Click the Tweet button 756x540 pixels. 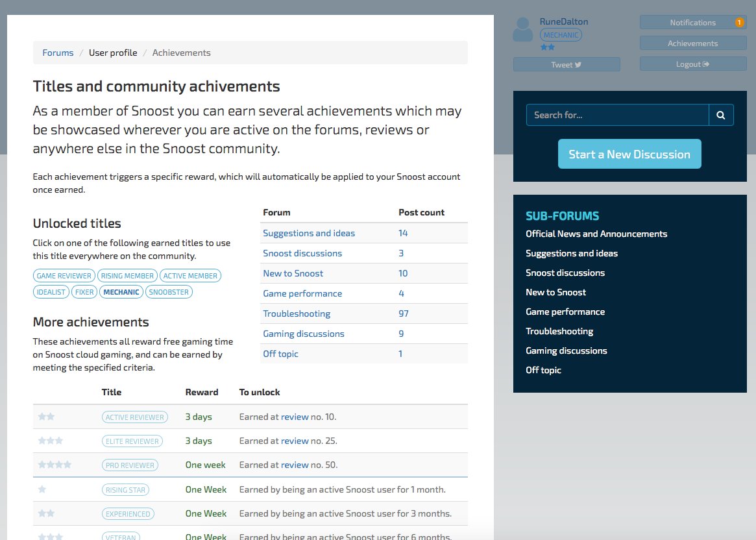567,65
